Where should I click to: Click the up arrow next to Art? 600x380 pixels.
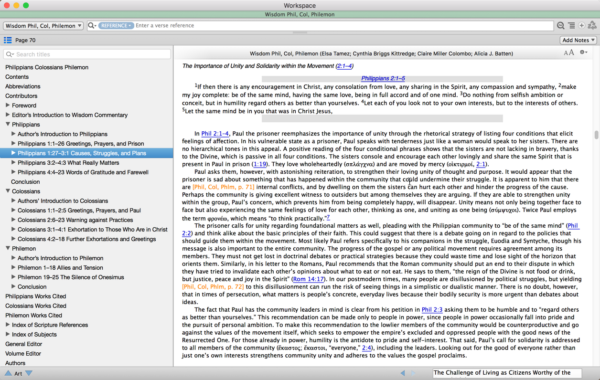click(8, 373)
